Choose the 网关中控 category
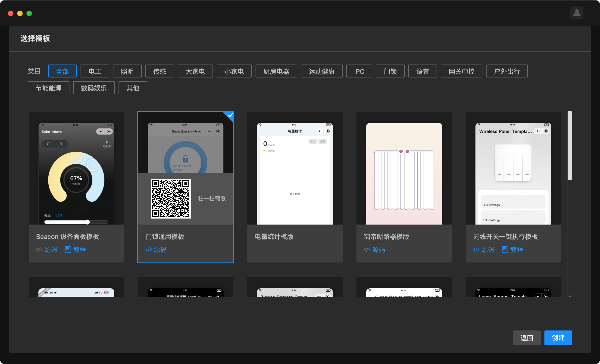Image resolution: width=600 pixels, height=364 pixels. [x=461, y=71]
